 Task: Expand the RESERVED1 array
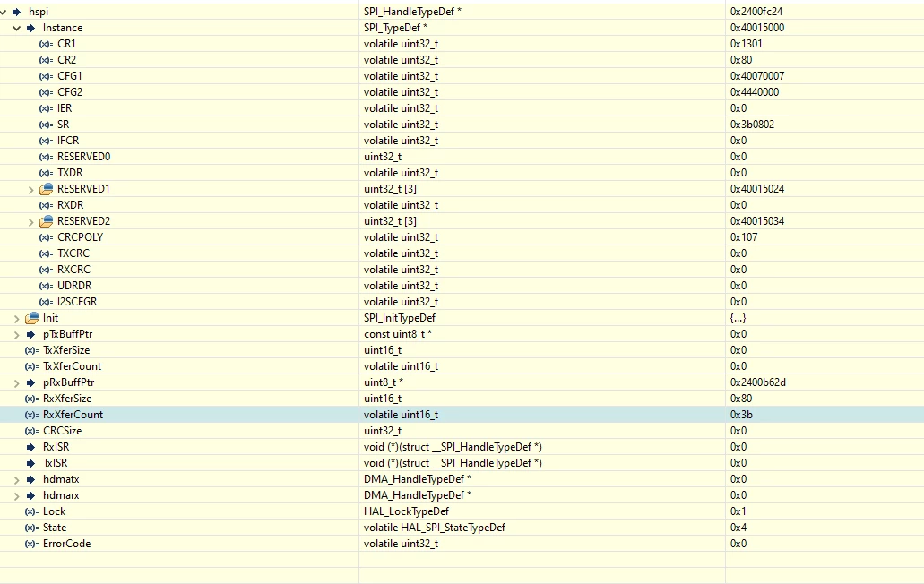(x=31, y=190)
